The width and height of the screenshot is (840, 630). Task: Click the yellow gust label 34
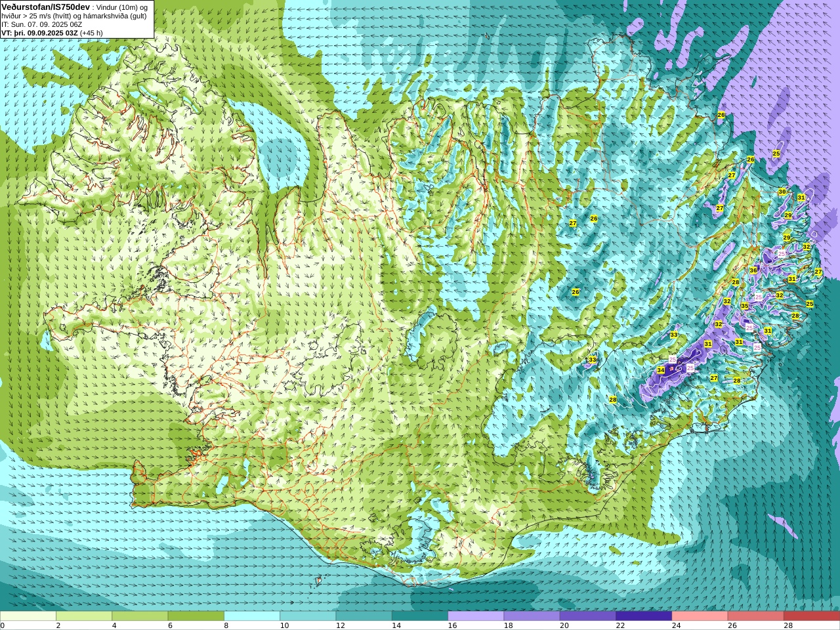[x=661, y=371]
